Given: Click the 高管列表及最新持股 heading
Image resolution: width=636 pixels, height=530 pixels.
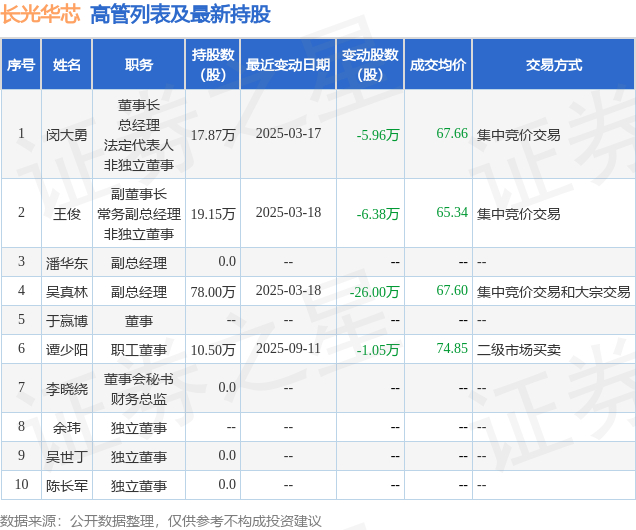Looking at the screenshot, I should click(180, 15).
